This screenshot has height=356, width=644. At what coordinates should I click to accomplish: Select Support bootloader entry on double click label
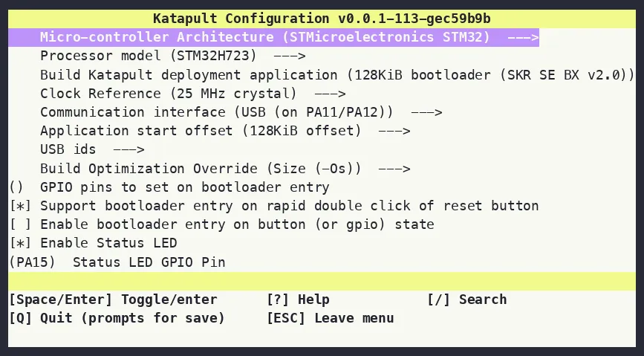pos(289,206)
